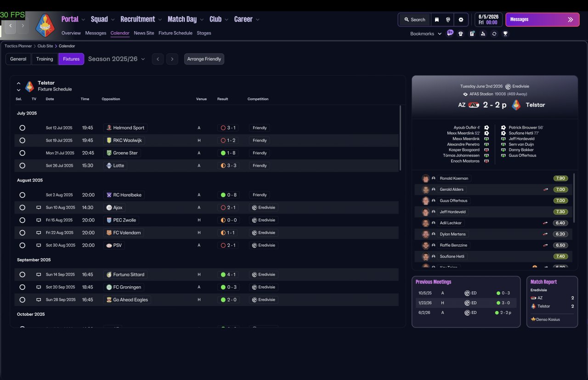Screen dimensions: 588x380
Task: Switch to the Training tab
Action: pos(45,59)
